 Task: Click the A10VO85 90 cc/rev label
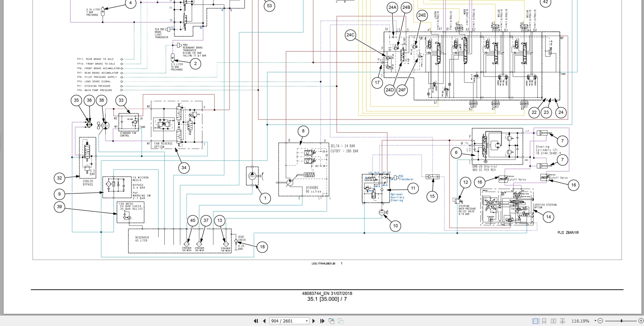(314, 190)
